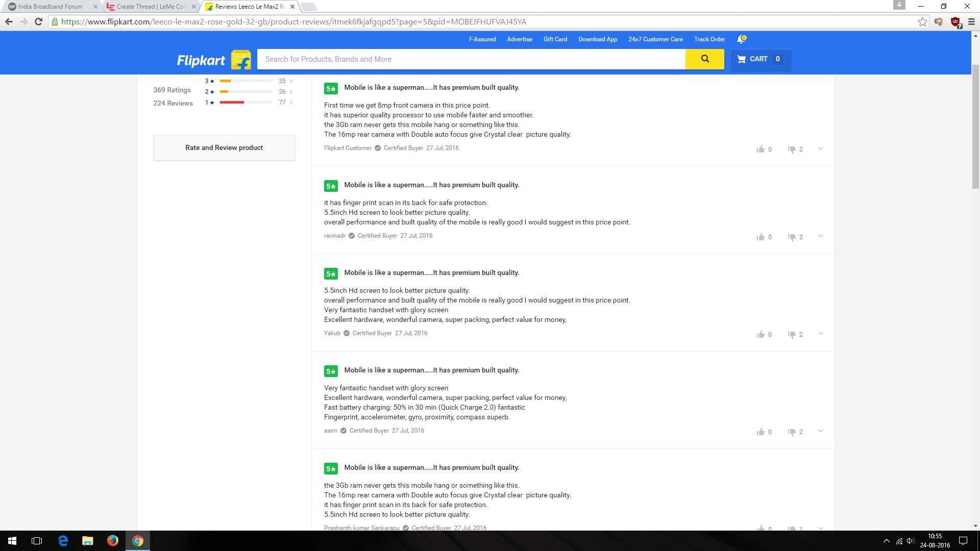The image size is (980, 551).
Task: Show hidden system tray icons
Action: point(887,541)
